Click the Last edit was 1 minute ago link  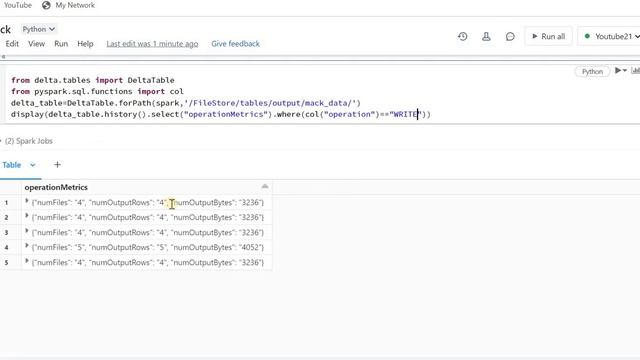coord(152,44)
